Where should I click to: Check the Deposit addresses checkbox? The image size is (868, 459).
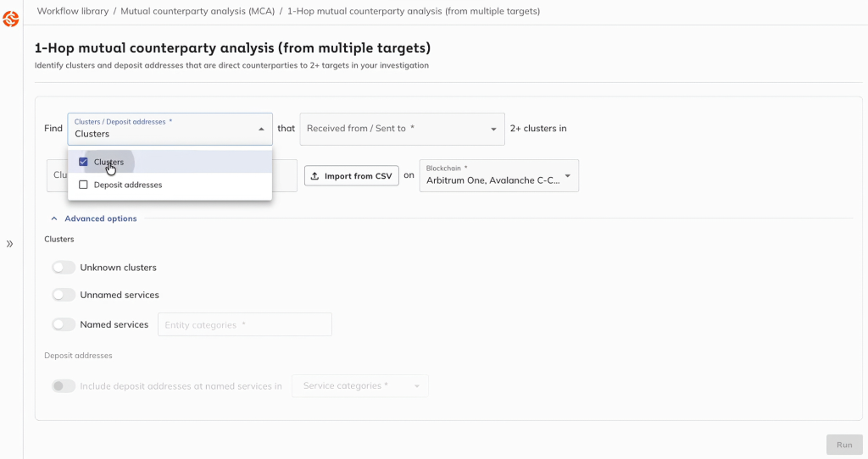83,185
